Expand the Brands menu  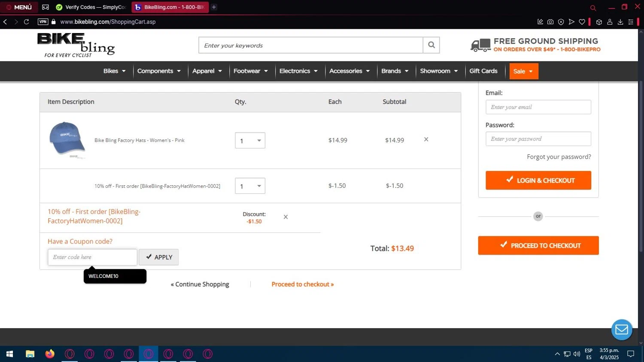(395, 71)
